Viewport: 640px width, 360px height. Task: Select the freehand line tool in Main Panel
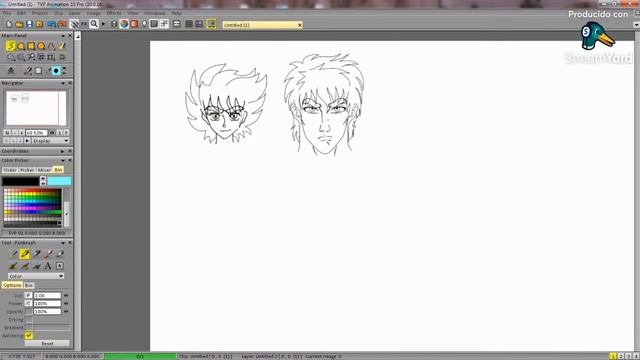[x=11, y=46]
